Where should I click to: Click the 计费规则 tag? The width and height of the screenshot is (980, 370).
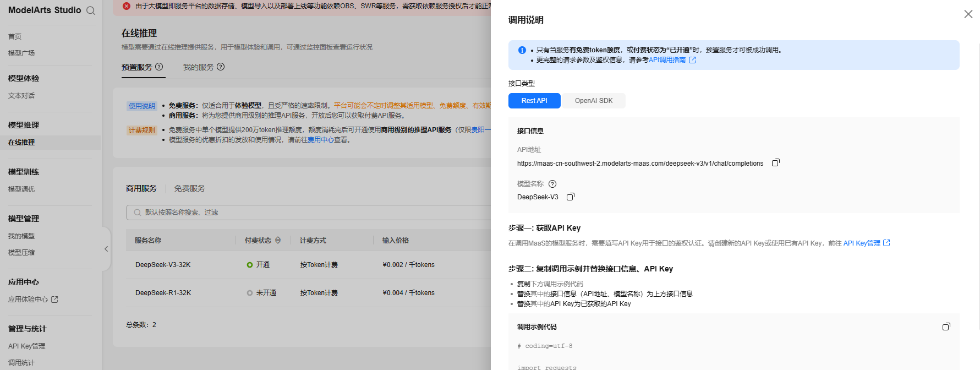pyautogui.click(x=142, y=130)
